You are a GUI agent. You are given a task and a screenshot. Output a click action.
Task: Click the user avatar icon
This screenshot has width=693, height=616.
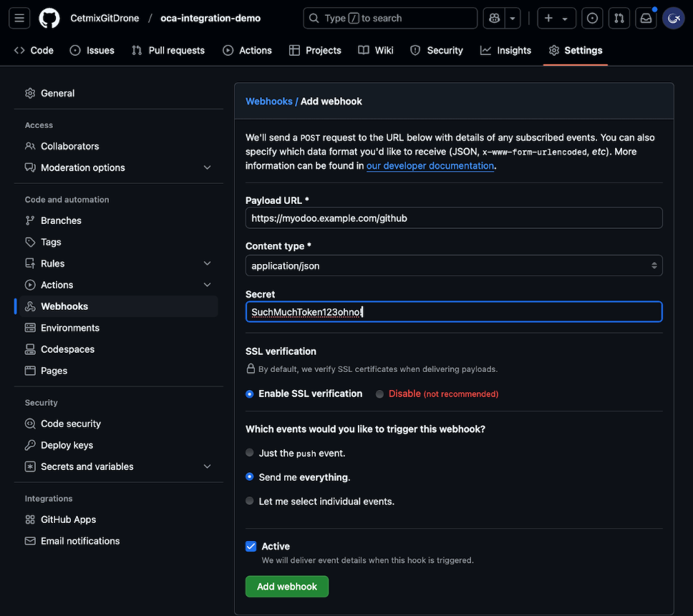coord(674,18)
